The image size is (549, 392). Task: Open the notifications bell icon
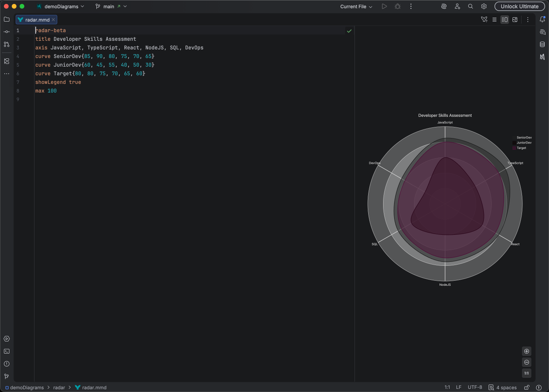click(x=543, y=19)
